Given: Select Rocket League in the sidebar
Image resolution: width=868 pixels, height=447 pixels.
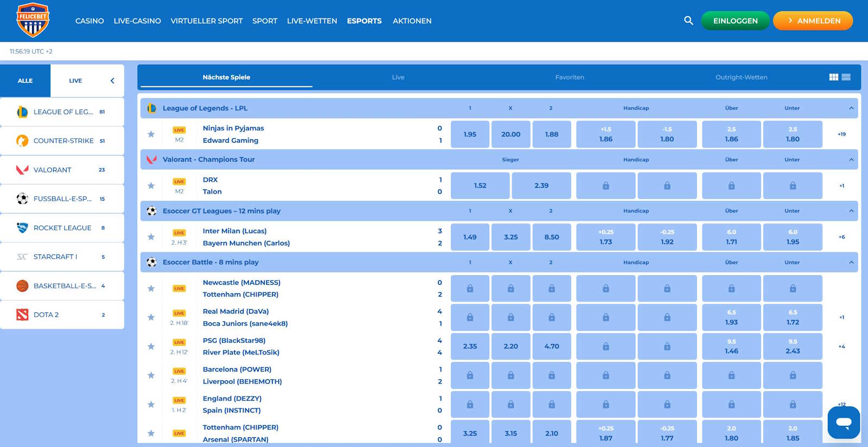Looking at the screenshot, I should point(62,228).
